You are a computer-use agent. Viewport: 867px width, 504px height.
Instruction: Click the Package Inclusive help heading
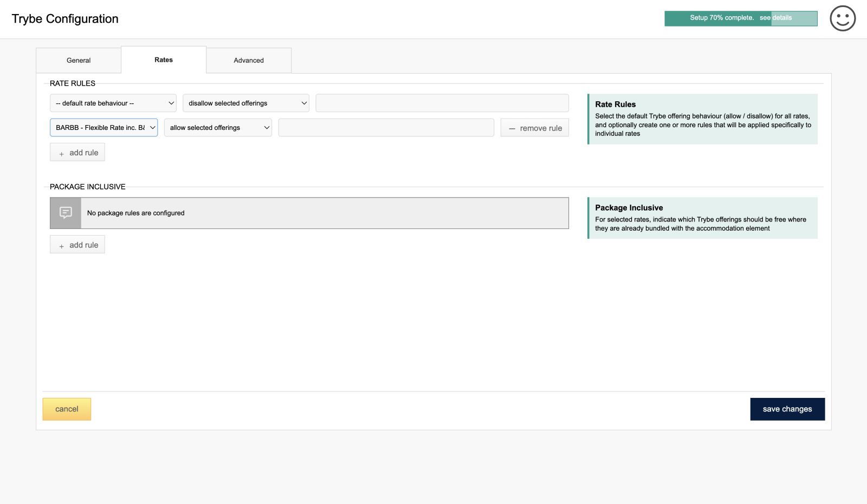click(x=629, y=208)
